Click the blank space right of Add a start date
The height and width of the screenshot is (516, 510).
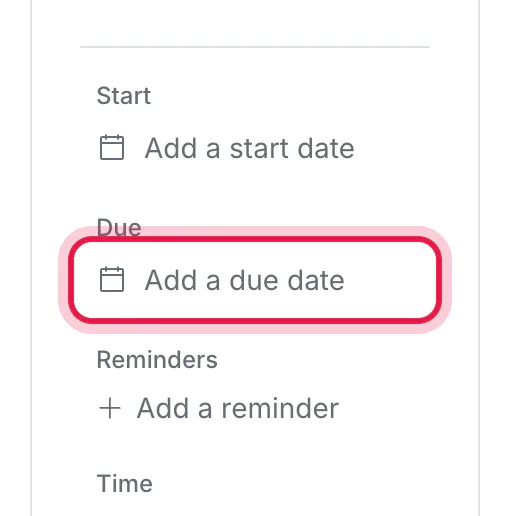point(393,148)
